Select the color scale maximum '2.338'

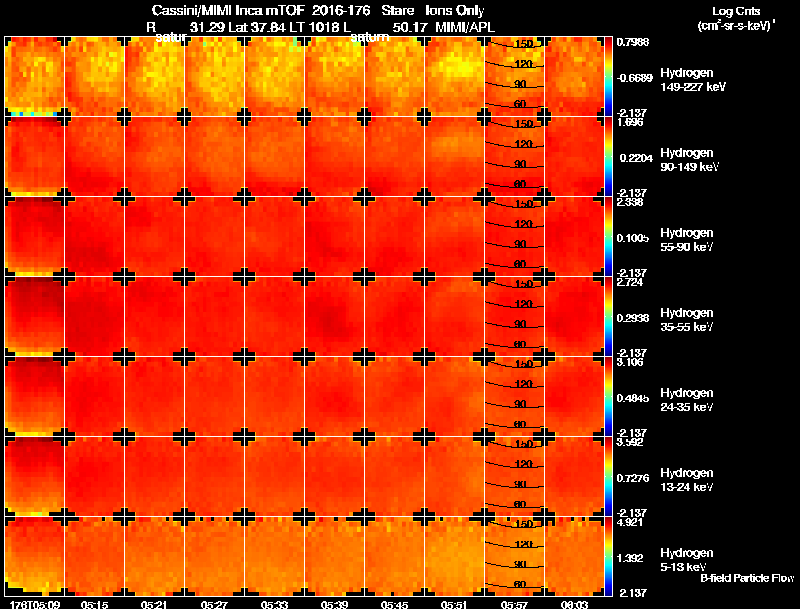(630, 202)
